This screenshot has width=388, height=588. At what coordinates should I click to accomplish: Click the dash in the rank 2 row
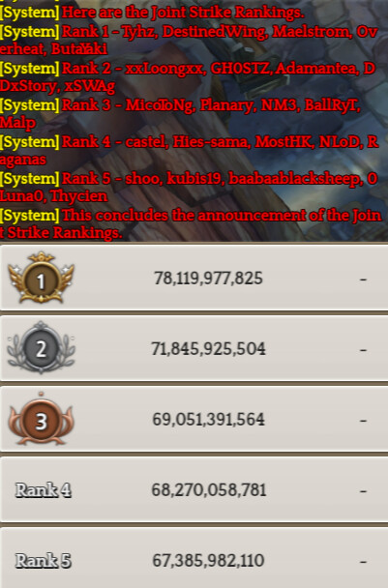pos(363,350)
